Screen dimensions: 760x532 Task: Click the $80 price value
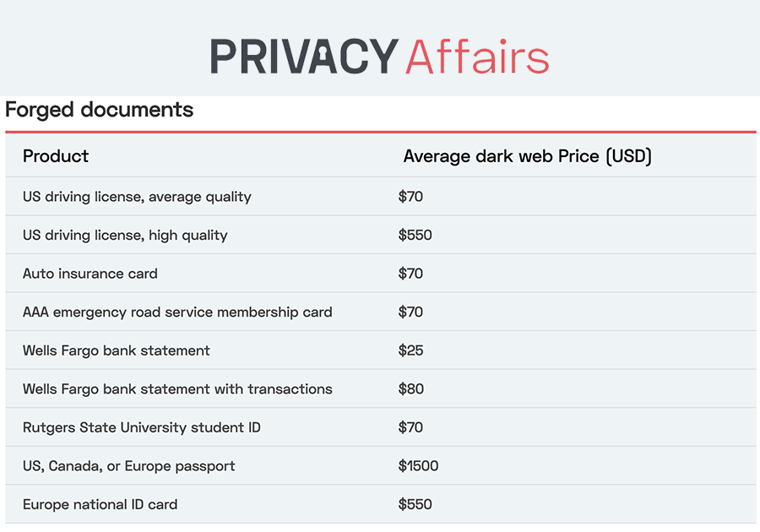(x=410, y=389)
